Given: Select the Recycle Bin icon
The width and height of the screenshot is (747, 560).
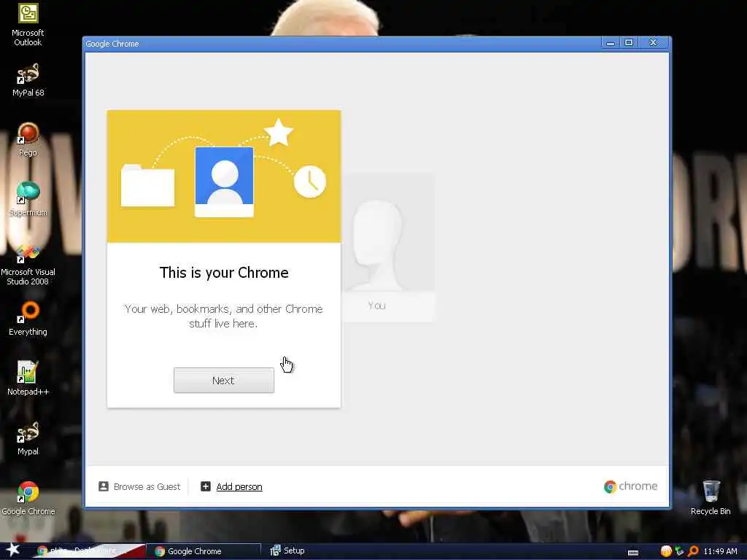Looking at the screenshot, I should point(711,498).
